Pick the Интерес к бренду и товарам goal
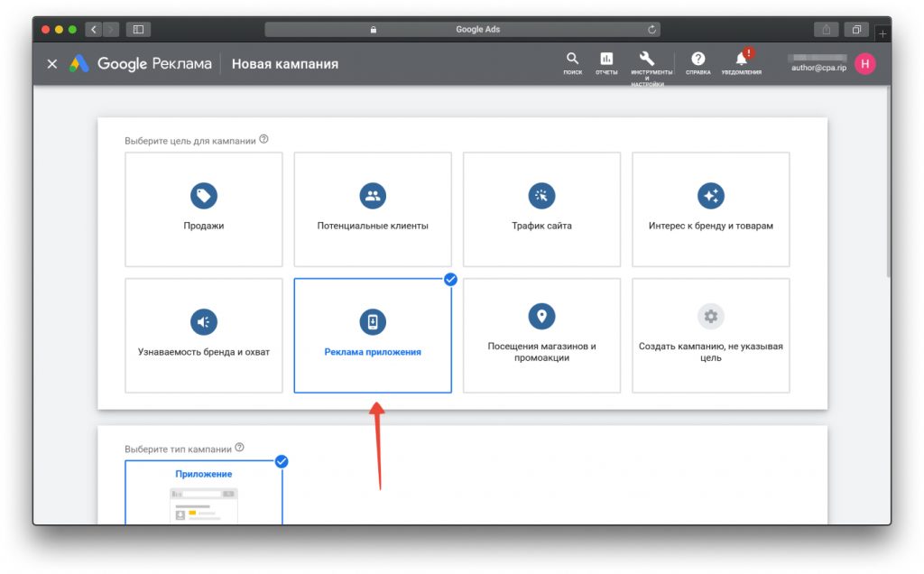Screen dimensions: 924x574 [710, 209]
